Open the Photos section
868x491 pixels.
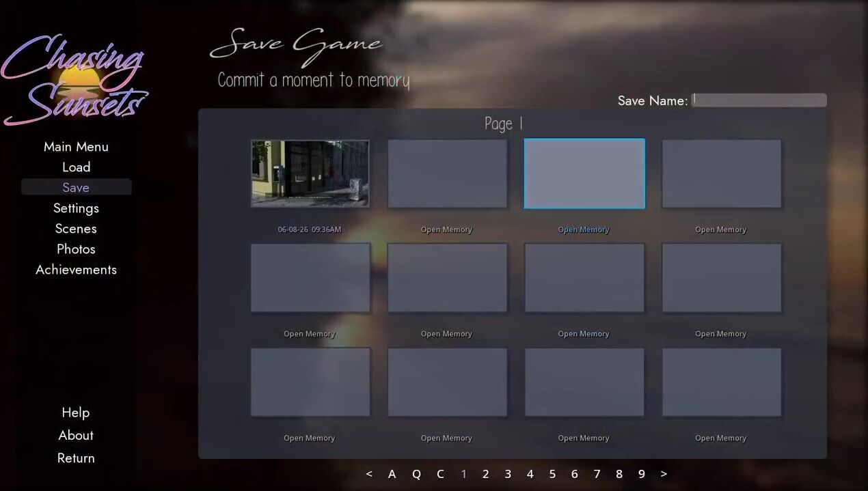pyautogui.click(x=76, y=249)
